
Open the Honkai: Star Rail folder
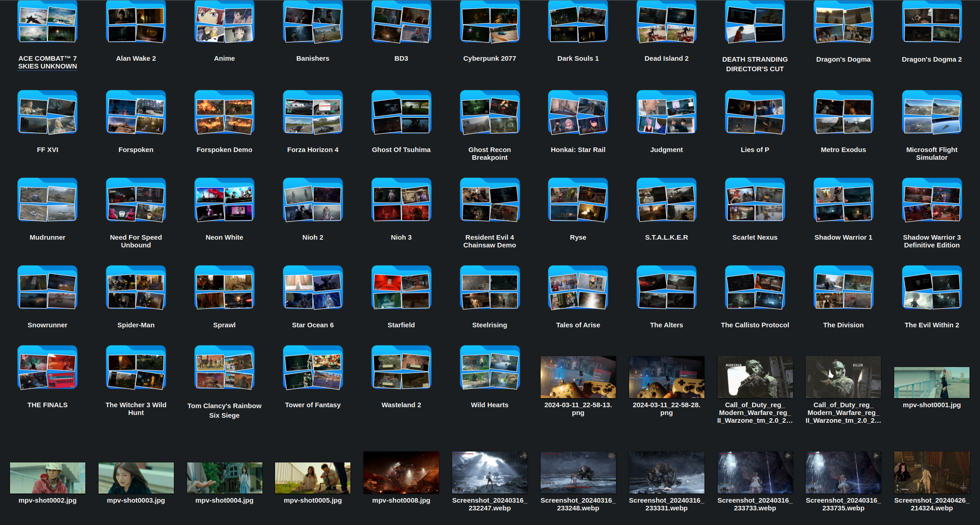tap(578, 112)
